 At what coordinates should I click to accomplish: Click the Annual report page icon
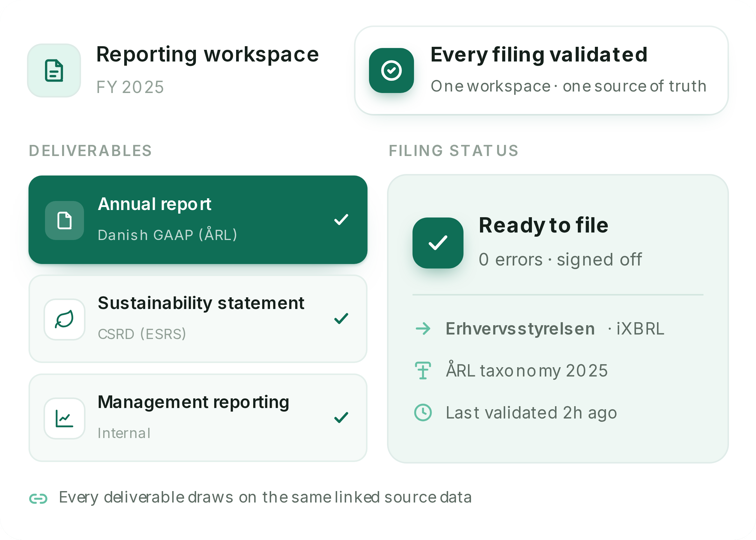(x=64, y=220)
